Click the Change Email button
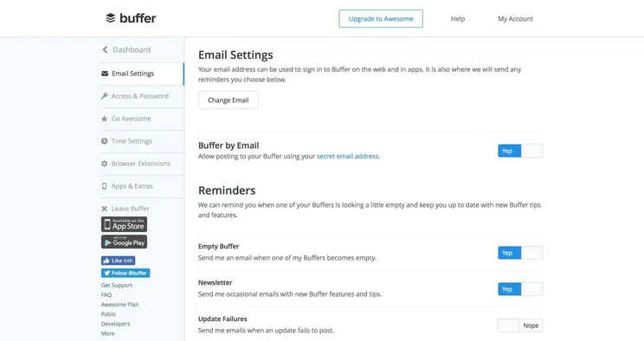This screenshot has width=644, height=341. [228, 100]
